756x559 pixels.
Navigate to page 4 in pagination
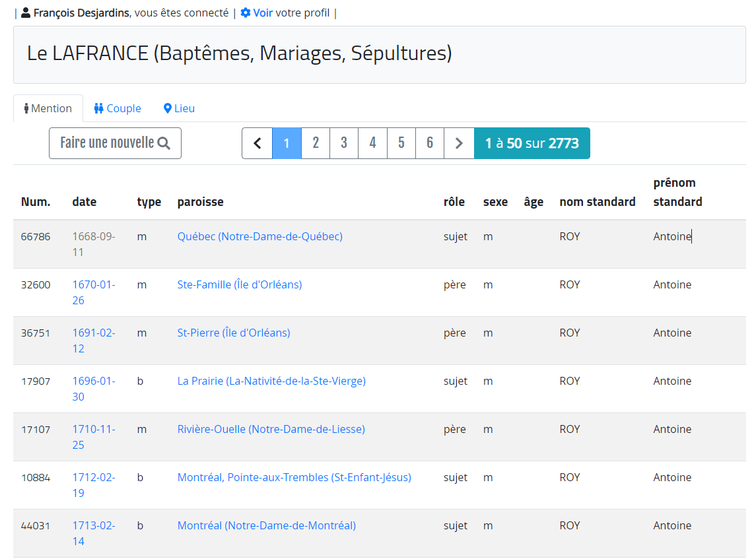coord(372,143)
